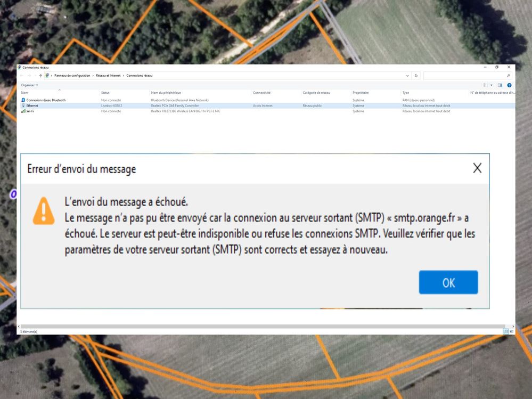532x399 pixels.
Task: Open the Organiser dropdown menu
Action: (x=29, y=85)
